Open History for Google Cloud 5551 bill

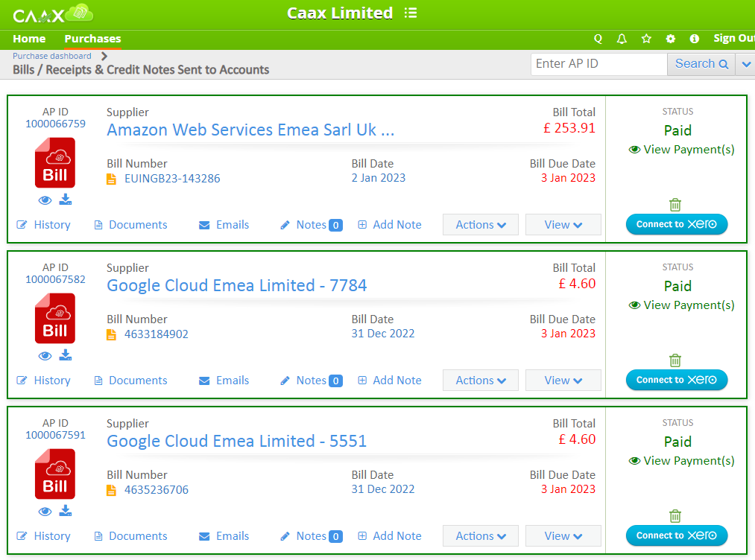pyautogui.click(x=43, y=536)
